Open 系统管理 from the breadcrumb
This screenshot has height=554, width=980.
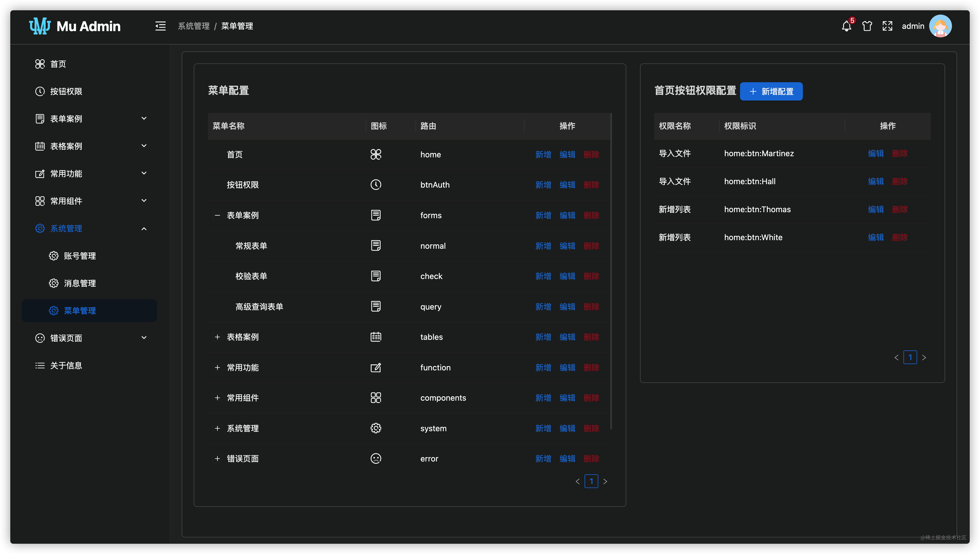coord(194,26)
